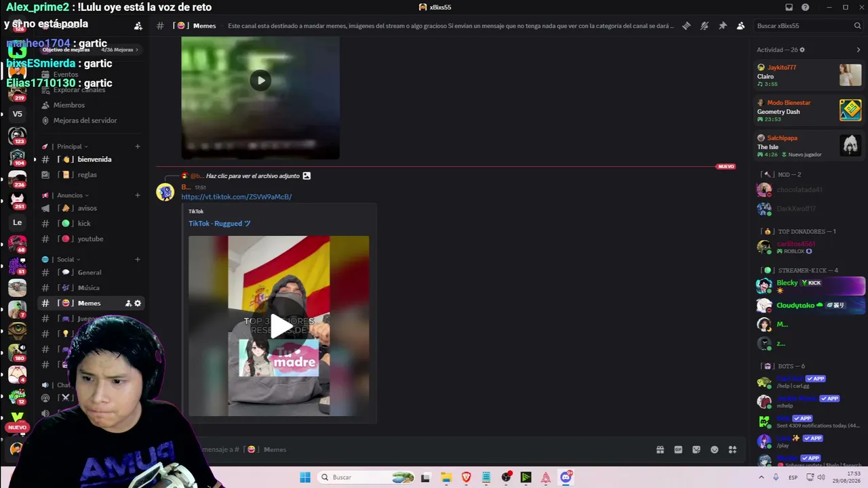Open the Actividad settings gear icon

802,49
